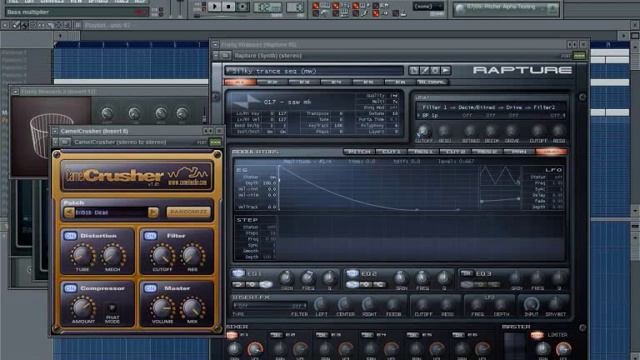Click the disk icon beside Rapture program name
Image resolution: width=640 pixels, height=360 pixels.
pyautogui.click(x=435, y=71)
